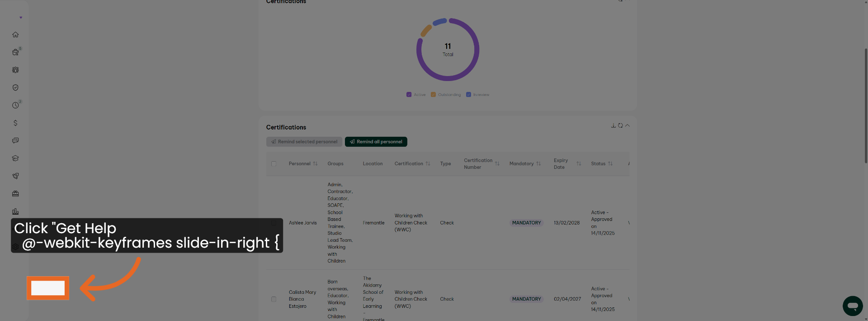Open the shield check compliance icon

click(15, 87)
